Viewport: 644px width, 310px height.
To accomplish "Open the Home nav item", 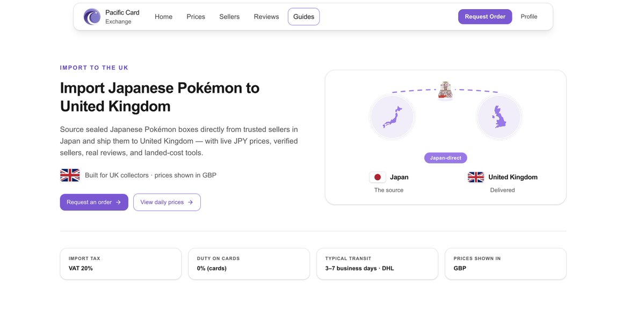I will (163, 17).
